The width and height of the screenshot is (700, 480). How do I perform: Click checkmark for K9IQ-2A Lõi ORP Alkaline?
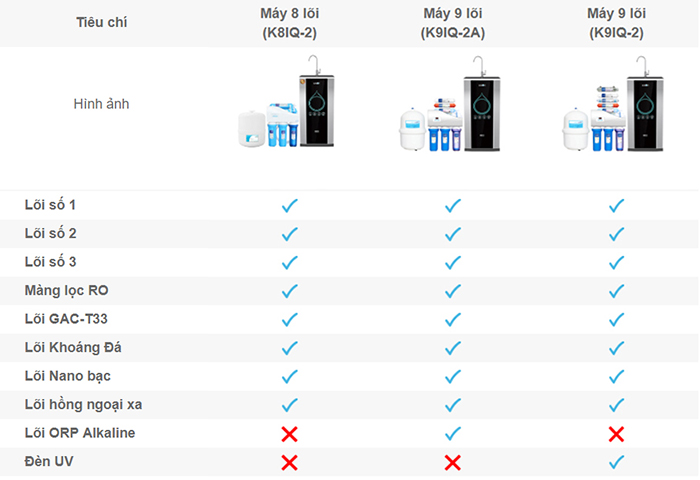point(453,433)
